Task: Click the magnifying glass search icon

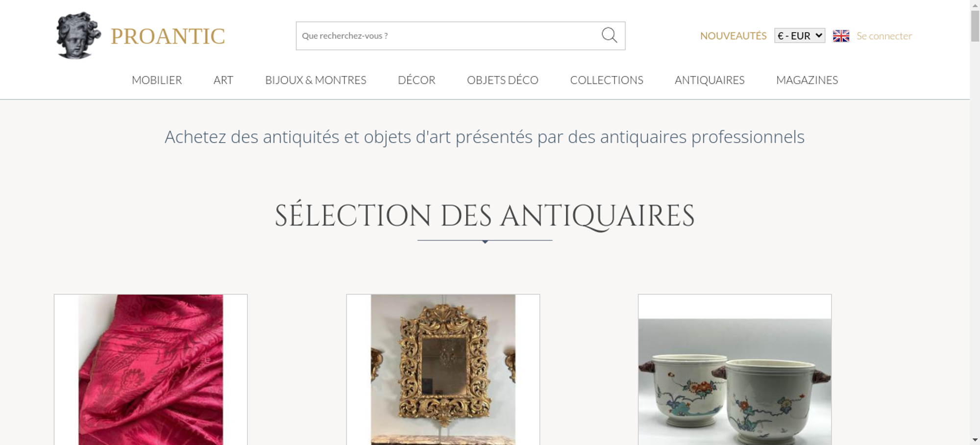Action: (x=609, y=35)
